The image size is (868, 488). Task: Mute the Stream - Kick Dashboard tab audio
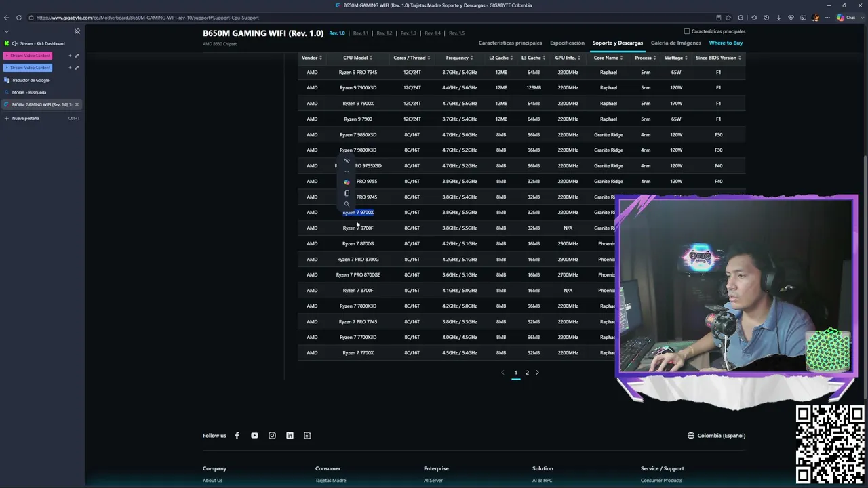pyautogui.click(x=15, y=43)
